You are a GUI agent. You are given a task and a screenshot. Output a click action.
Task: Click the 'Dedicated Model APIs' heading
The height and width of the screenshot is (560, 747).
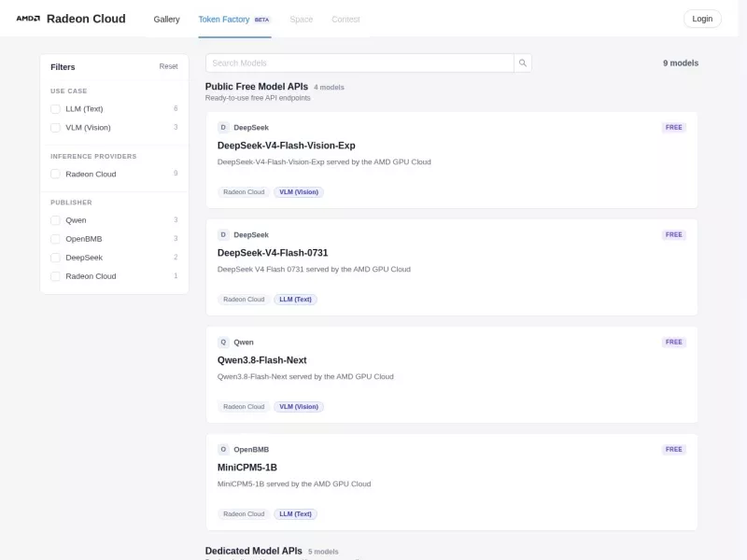pyautogui.click(x=253, y=551)
